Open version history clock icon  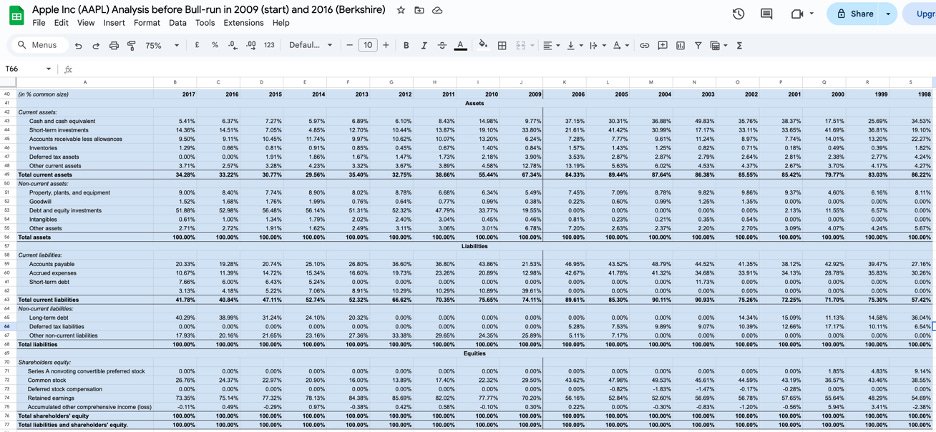(738, 14)
